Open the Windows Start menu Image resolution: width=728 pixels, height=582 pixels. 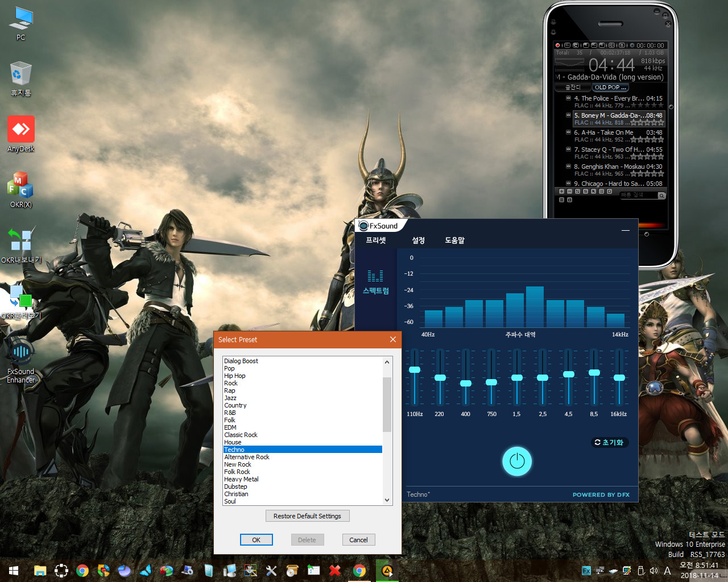tap(14, 571)
